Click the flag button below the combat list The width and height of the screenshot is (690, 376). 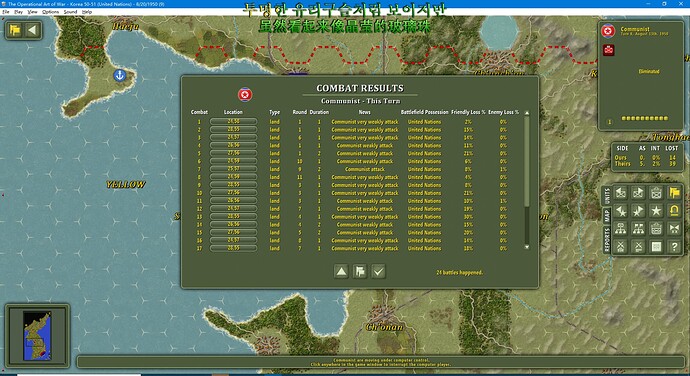[x=360, y=272]
